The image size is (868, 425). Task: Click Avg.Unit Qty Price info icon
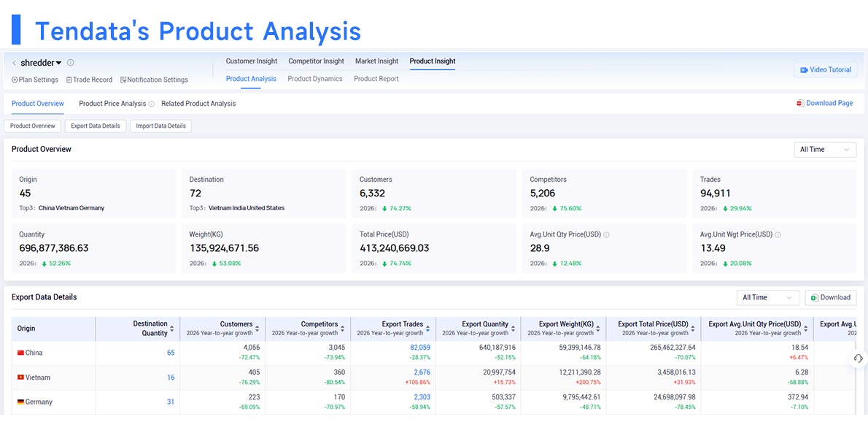point(606,235)
